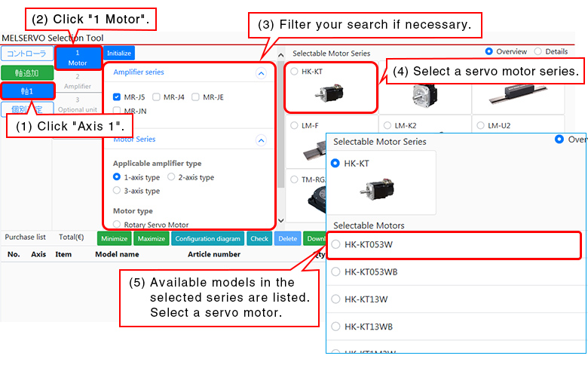Select the 1-axis type radio button
The height and width of the screenshot is (368, 588).
[x=117, y=176]
